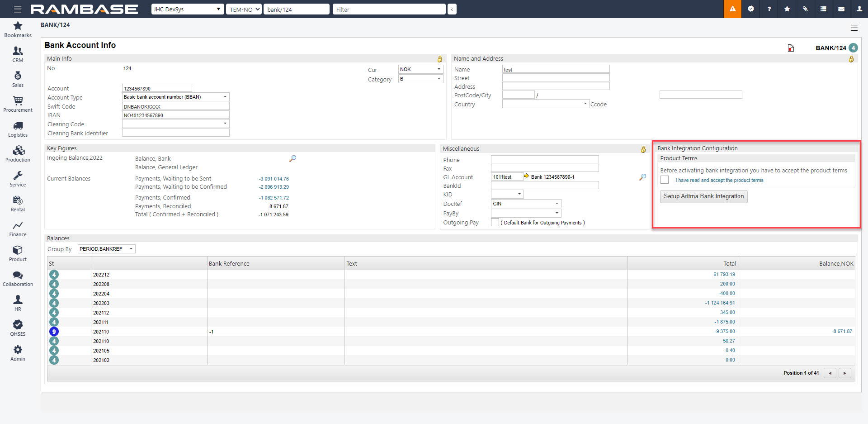Click the 202212 balance row period
Image resolution: width=868 pixels, height=424 pixels.
tap(101, 275)
